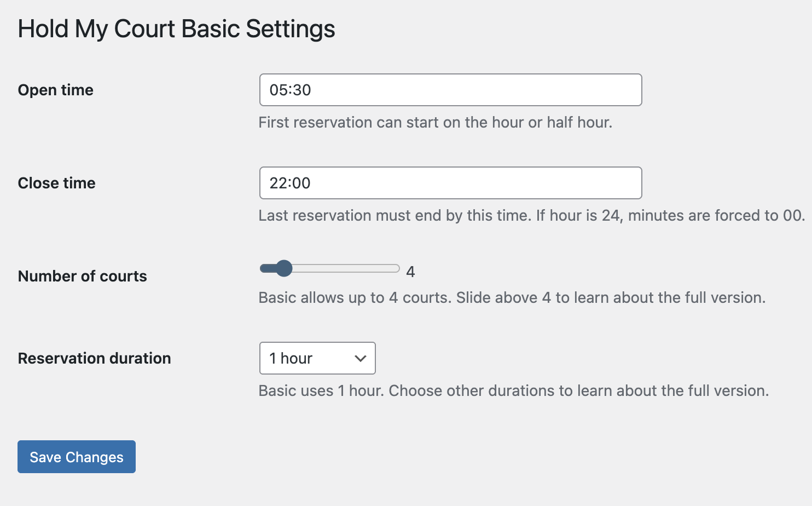This screenshot has width=812, height=506.
Task: Click the Close time label
Action: [56, 183]
